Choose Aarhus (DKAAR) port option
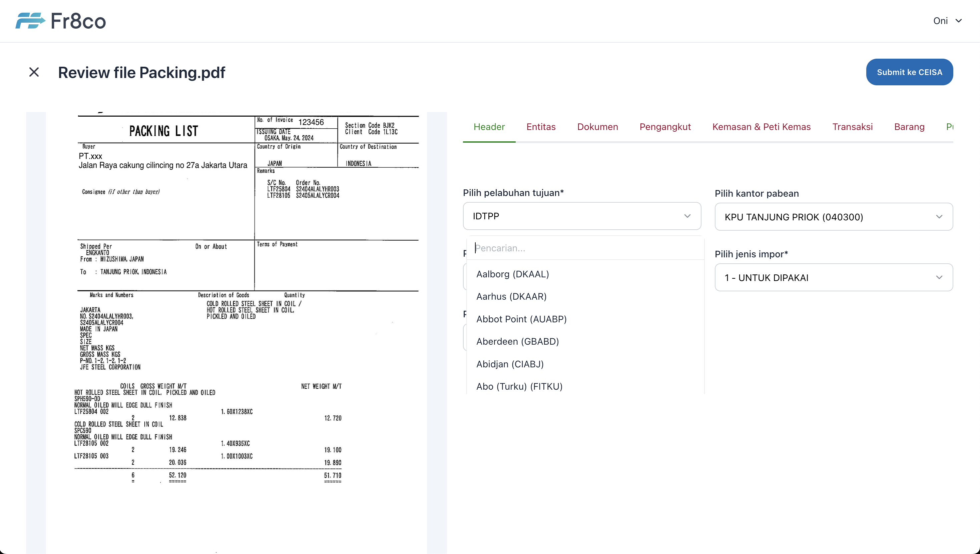980x554 pixels. pos(511,296)
